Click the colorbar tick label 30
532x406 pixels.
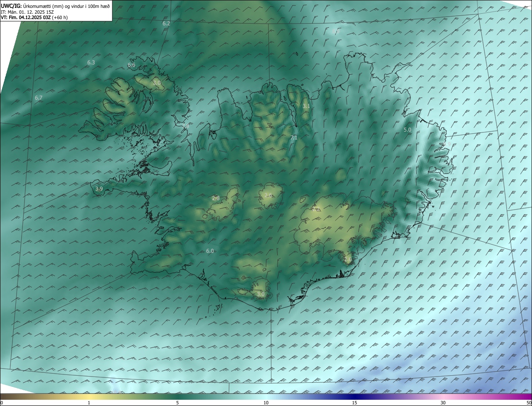(x=443, y=403)
